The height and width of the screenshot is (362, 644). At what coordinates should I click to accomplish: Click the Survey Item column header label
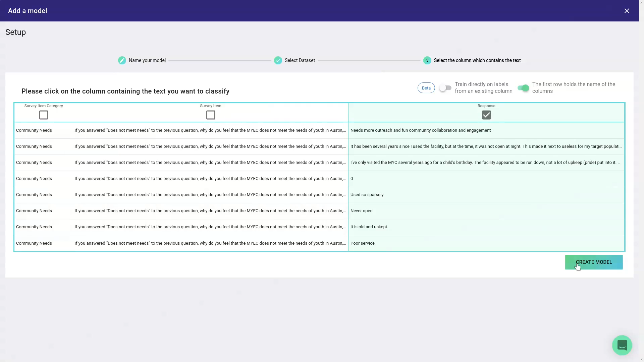click(x=211, y=106)
